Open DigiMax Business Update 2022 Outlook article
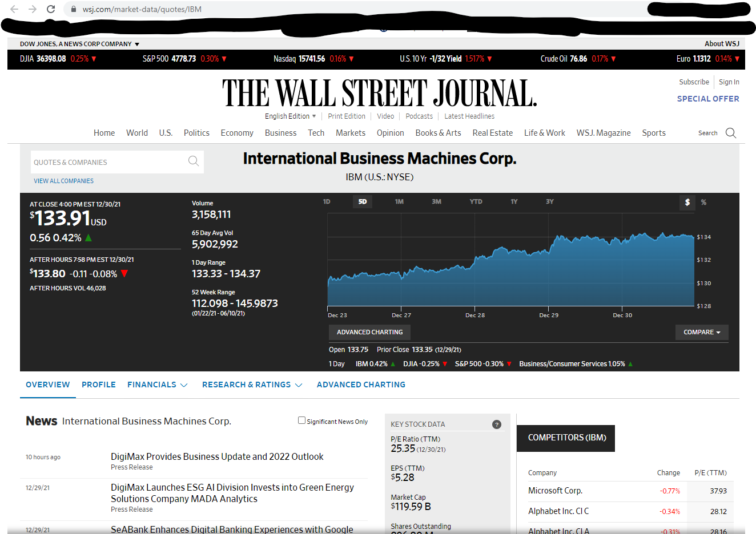This screenshot has width=756, height=534. (217, 456)
